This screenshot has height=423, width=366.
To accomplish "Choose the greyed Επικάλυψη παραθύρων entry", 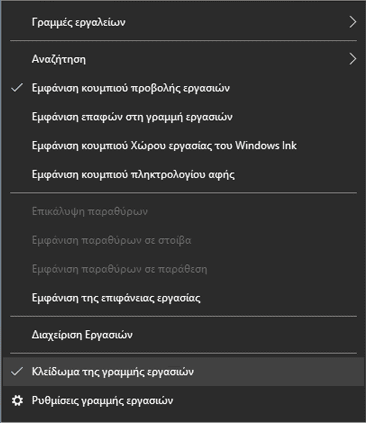I will pos(183,211).
